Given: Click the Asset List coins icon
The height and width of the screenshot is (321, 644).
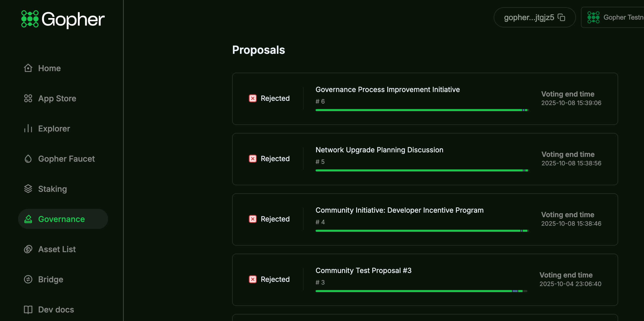Looking at the screenshot, I should click(x=28, y=249).
